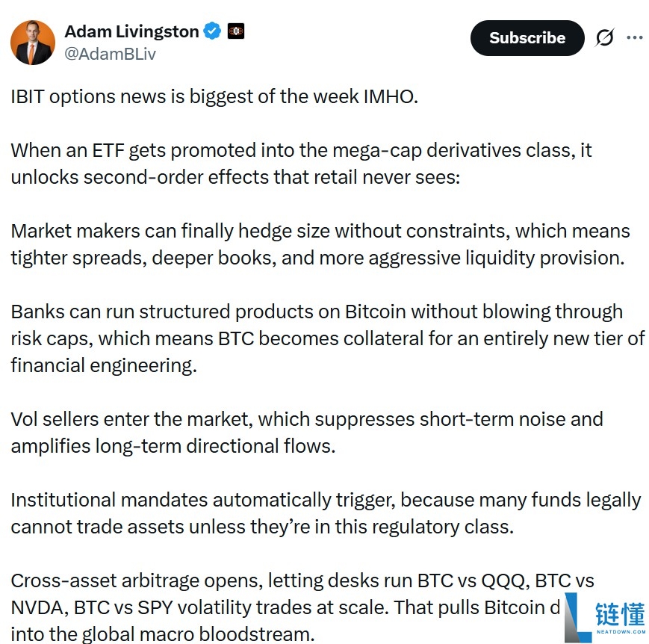Image resolution: width=649 pixels, height=644 pixels.
Task: Click the sentence mentioning structured products on Bitcoin
Action: click(x=321, y=338)
